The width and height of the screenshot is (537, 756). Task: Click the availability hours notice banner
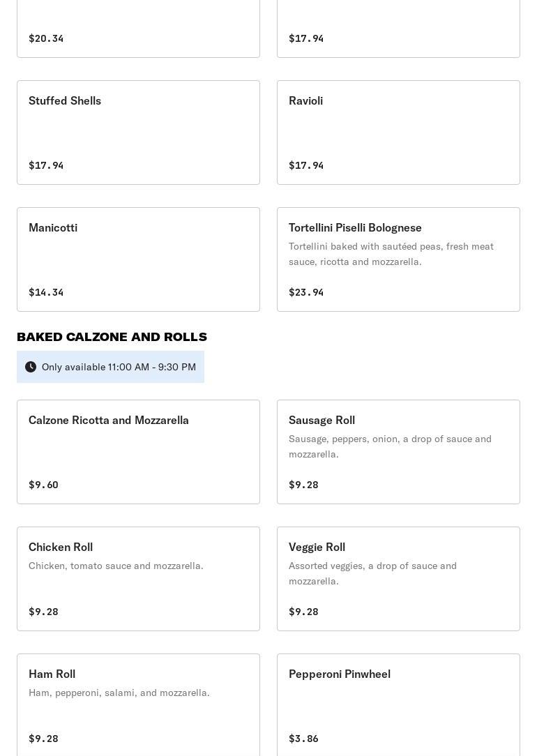pos(119,367)
